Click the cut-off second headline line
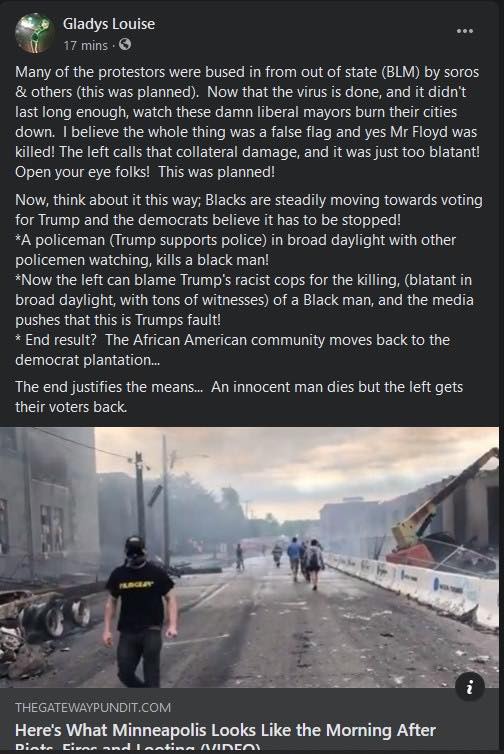504x754 pixels. click(138, 748)
